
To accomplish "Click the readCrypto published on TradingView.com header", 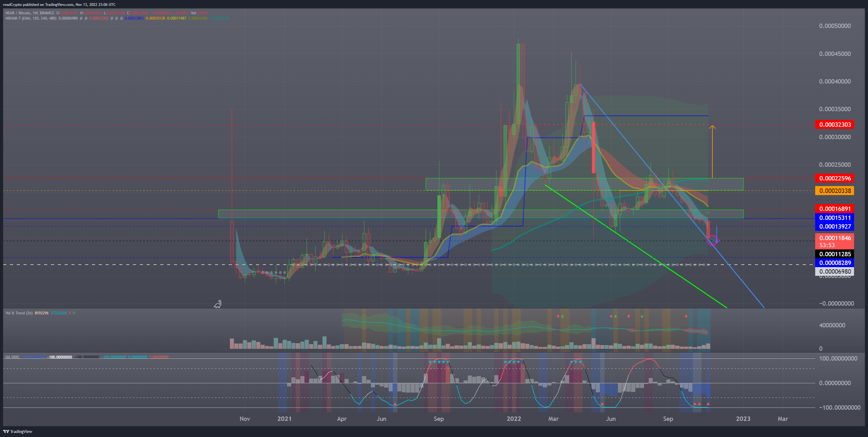I will (59, 4).
